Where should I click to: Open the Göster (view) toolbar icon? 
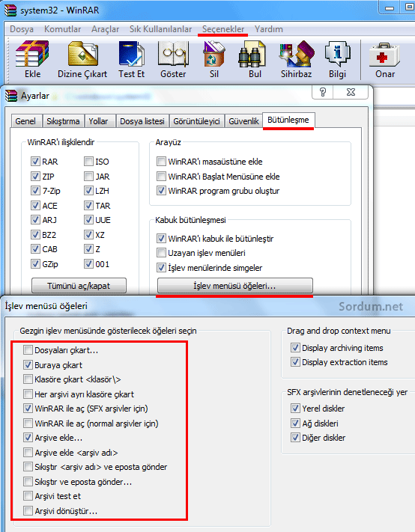tap(173, 54)
